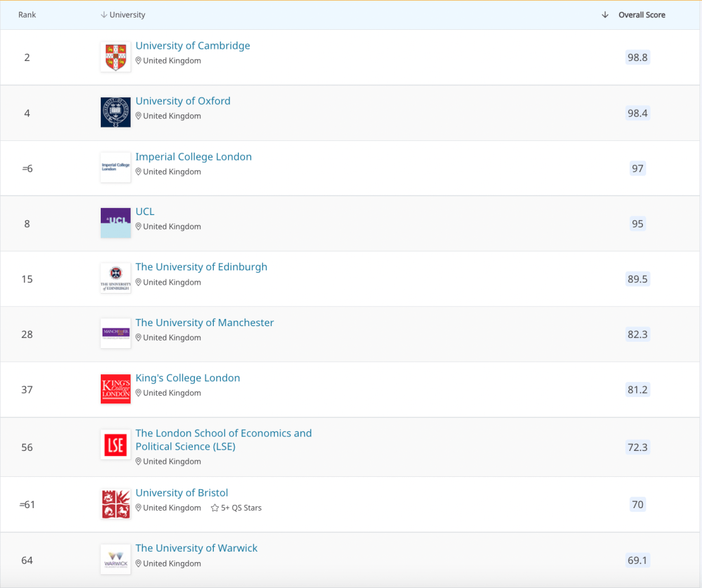Click the Rank column header
This screenshot has height=588, width=702.
pyautogui.click(x=27, y=14)
